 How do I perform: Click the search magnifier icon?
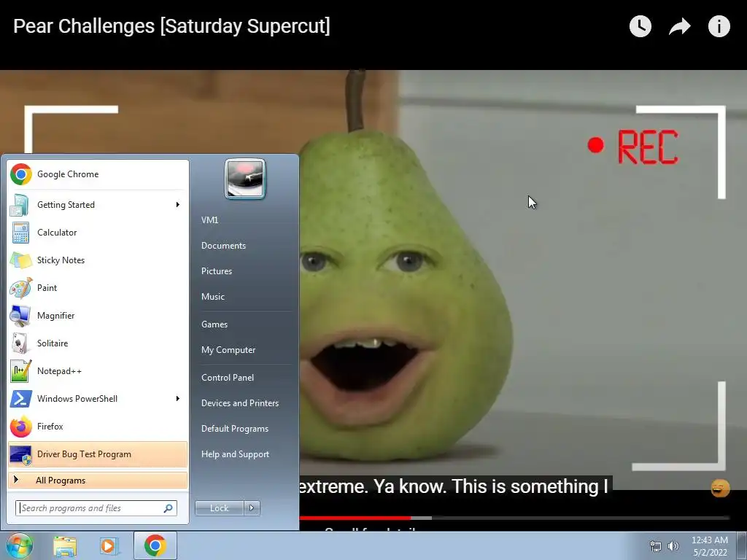click(x=168, y=508)
